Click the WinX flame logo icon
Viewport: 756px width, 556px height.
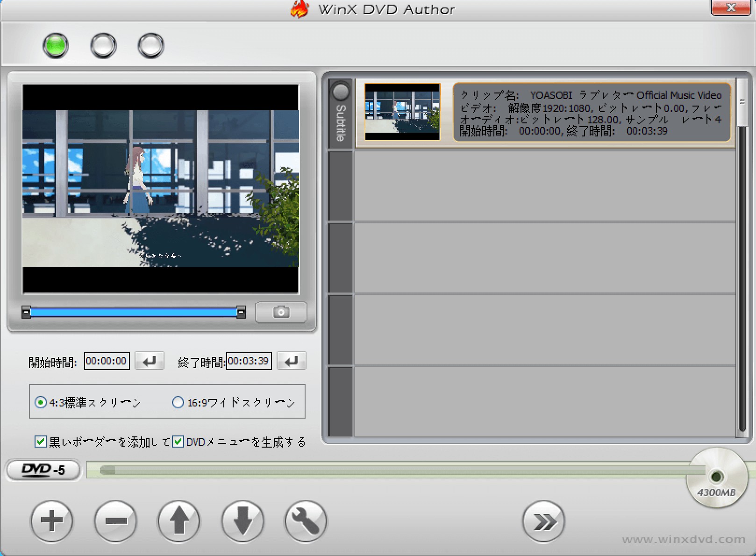(x=300, y=9)
